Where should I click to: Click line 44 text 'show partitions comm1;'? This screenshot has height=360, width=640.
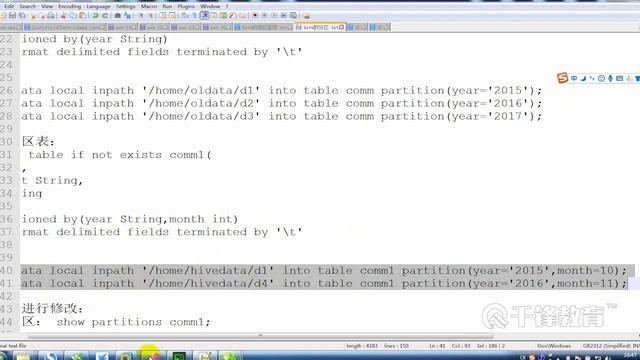[133, 322]
